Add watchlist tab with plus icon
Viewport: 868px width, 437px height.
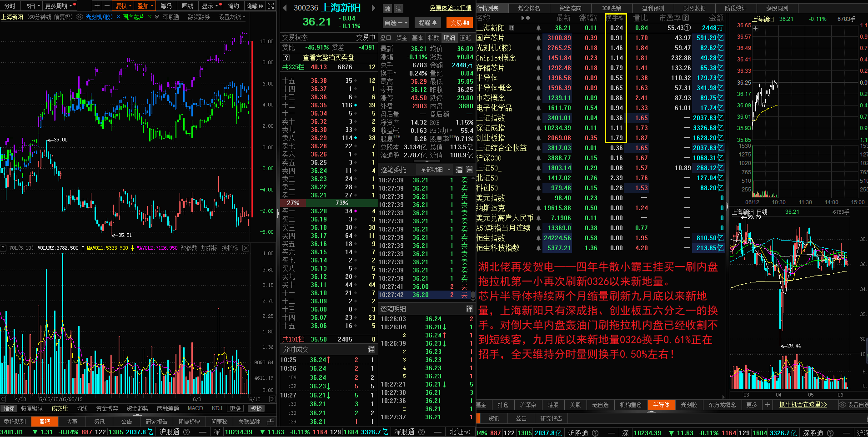pos(768,404)
